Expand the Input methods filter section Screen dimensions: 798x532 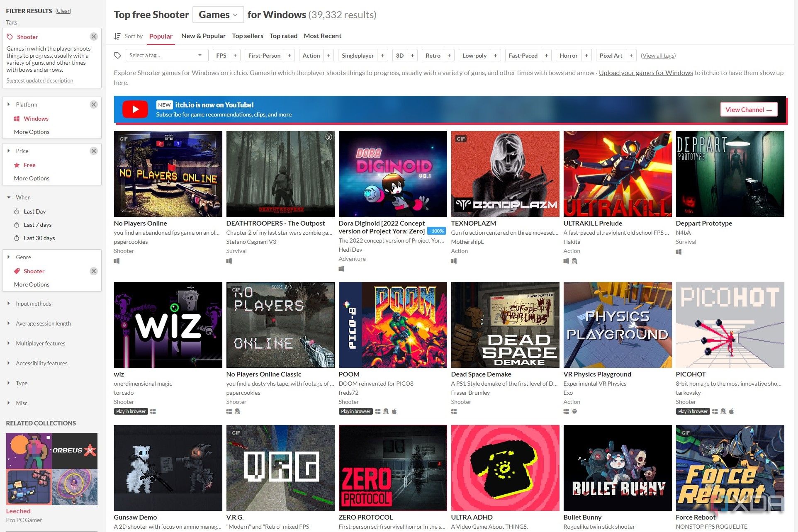point(33,304)
